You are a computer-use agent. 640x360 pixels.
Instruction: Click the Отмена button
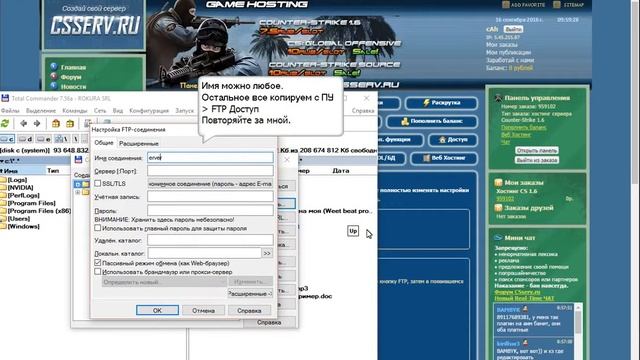203,310
